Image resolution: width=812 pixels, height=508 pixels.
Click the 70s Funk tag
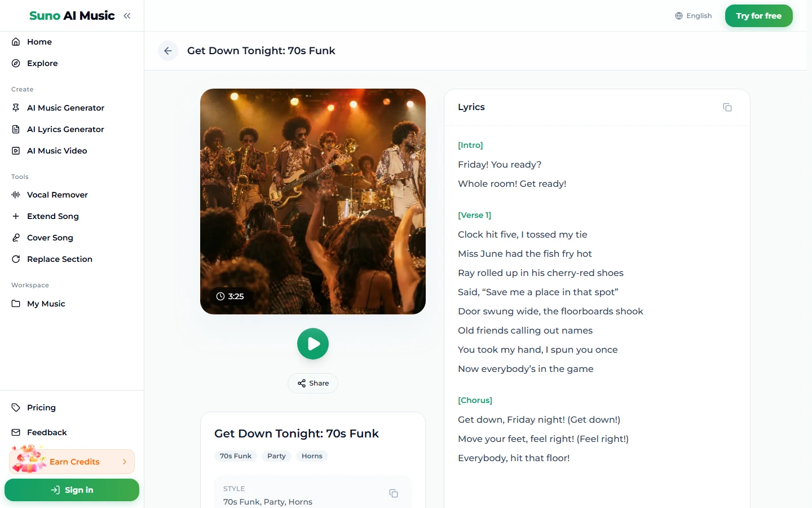pyautogui.click(x=236, y=456)
